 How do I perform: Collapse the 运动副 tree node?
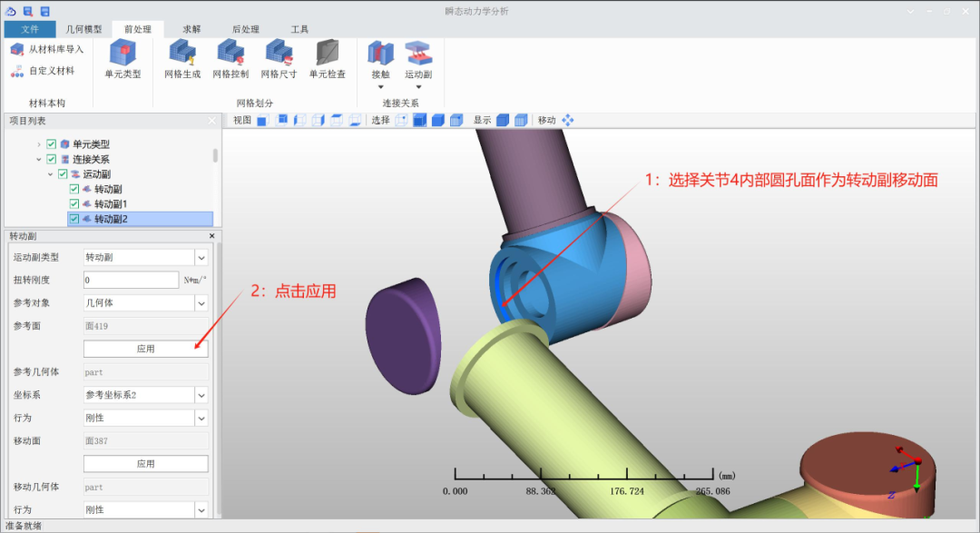(x=50, y=174)
